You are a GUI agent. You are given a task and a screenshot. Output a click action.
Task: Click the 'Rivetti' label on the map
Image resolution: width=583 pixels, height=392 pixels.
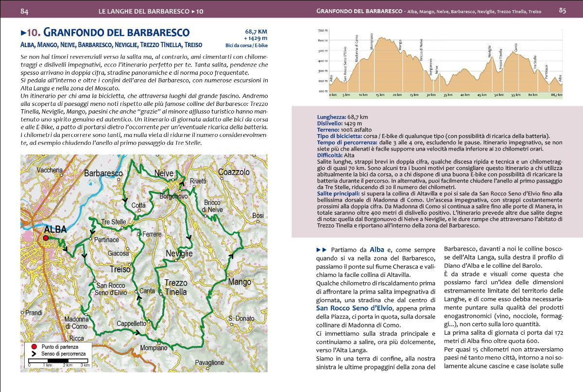click(x=198, y=181)
